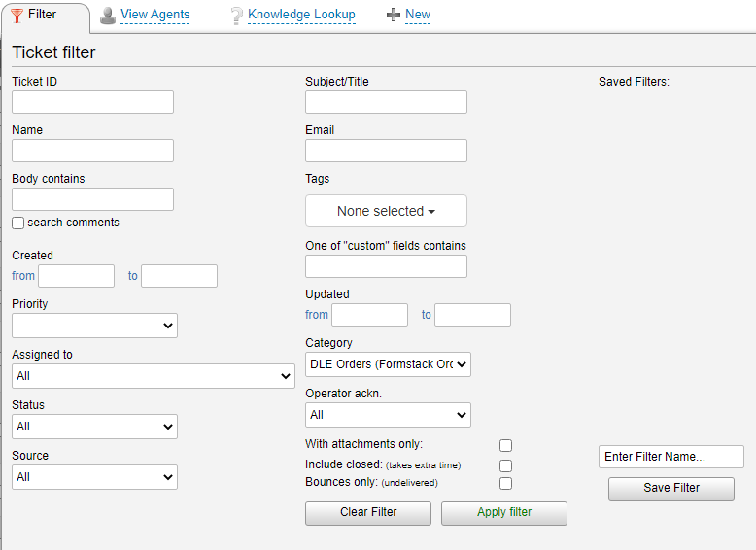
Task: Click the Knowledge Lookup question mark icon
Action: [236, 16]
